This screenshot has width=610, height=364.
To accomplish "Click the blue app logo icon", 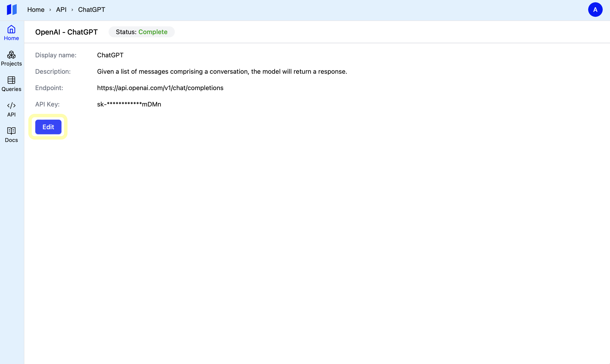I will (12, 10).
